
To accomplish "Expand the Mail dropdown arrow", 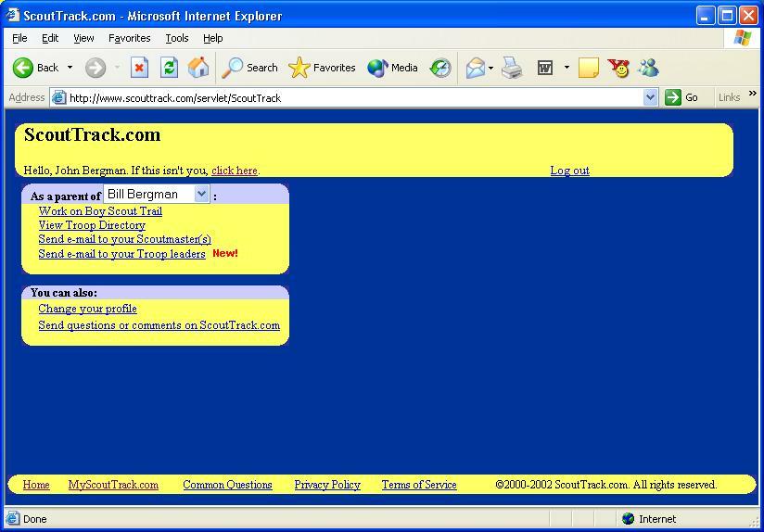I will coord(490,68).
